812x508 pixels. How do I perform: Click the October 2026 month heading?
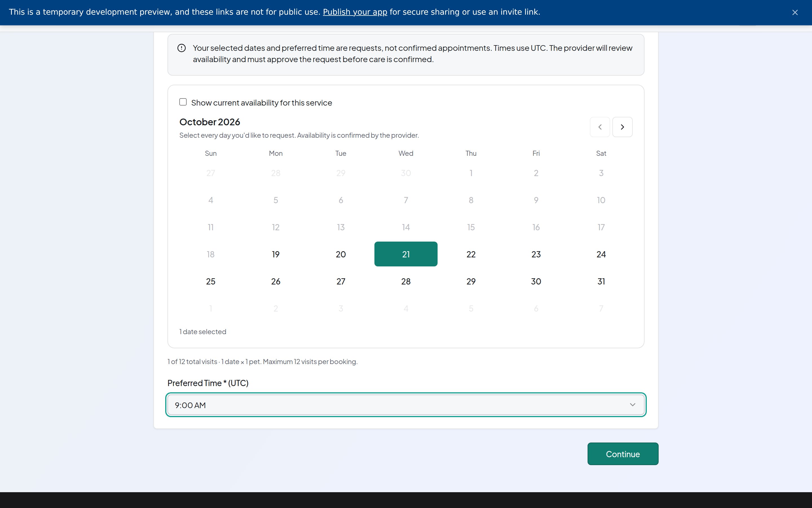[210, 122]
